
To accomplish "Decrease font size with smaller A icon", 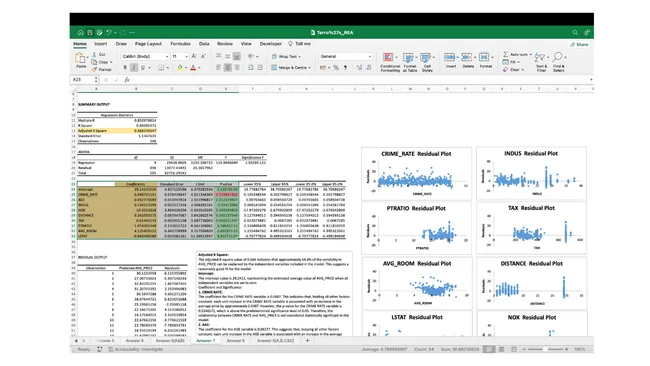I will click(x=203, y=56).
